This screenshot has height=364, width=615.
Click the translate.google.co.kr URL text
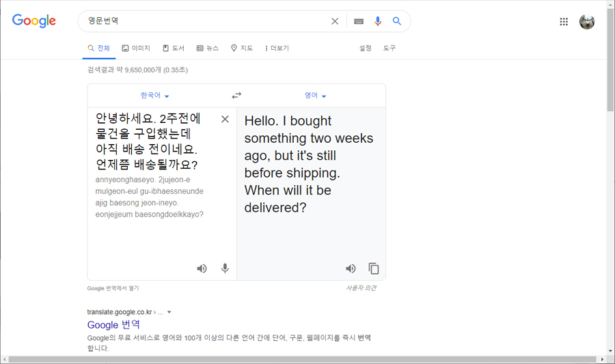click(119, 312)
